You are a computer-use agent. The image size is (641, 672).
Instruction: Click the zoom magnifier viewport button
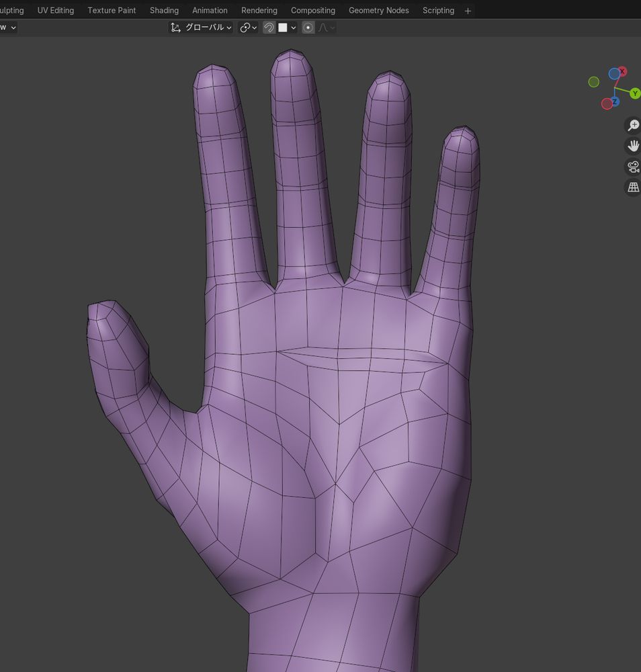(633, 125)
